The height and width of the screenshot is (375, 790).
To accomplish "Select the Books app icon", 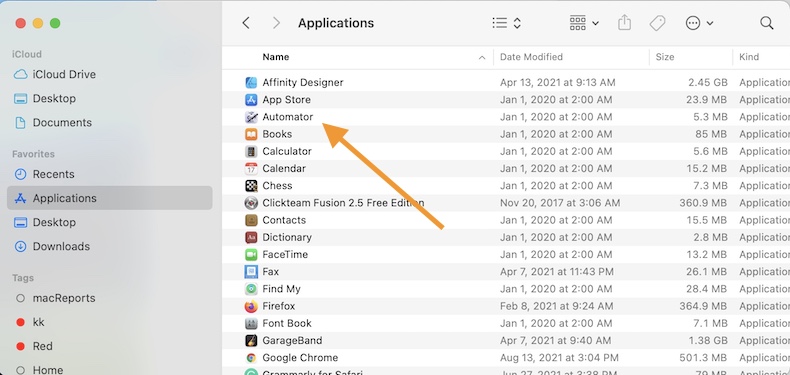I will 251,134.
